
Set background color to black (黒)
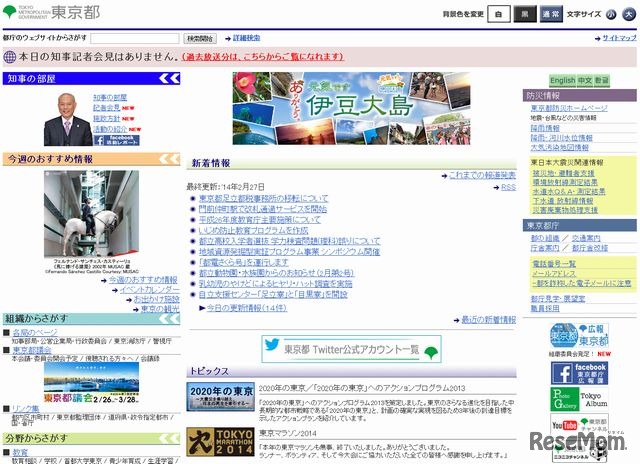[525, 14]
